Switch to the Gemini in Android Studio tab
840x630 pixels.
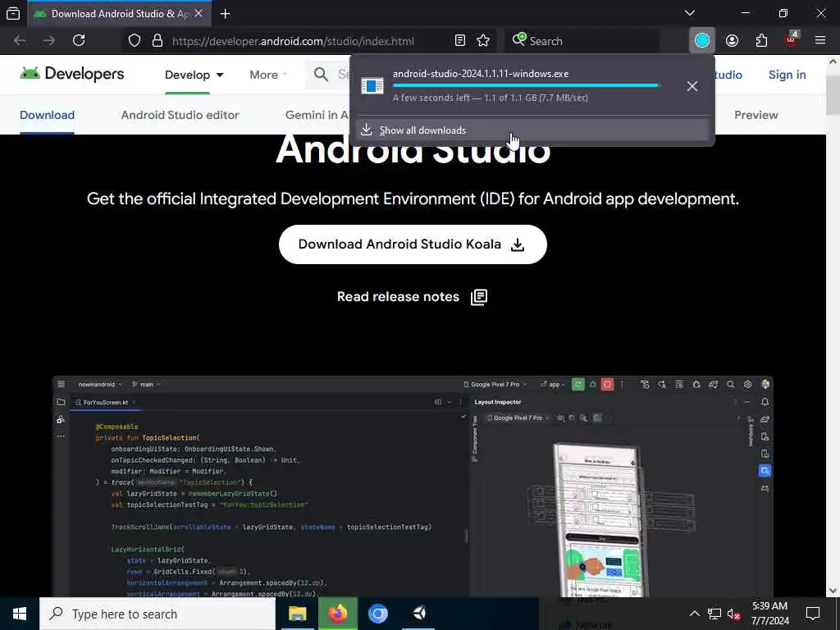click(317, 115)
